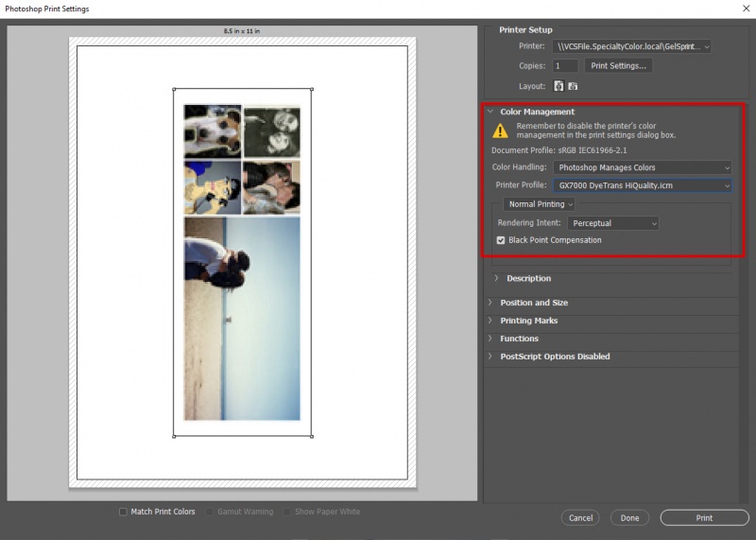Select portrait layout orientation icon
756x540 pixels.
click(x=558, y=86)
